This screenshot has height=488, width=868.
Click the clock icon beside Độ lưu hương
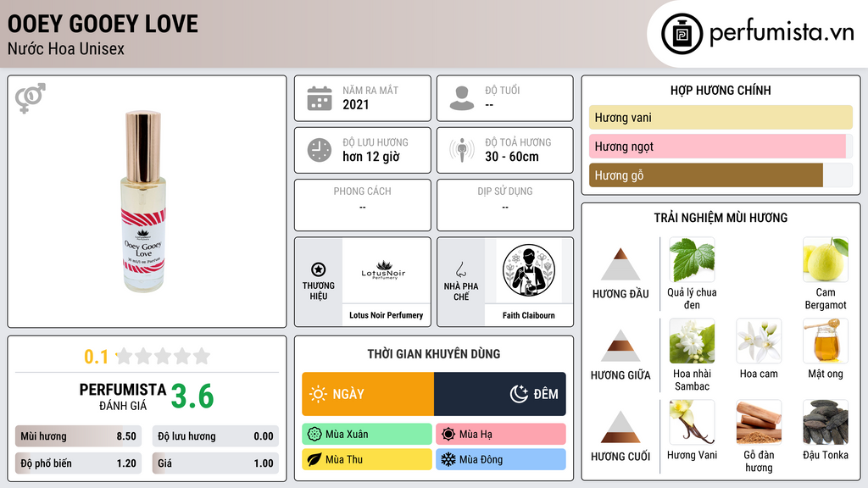320,150
